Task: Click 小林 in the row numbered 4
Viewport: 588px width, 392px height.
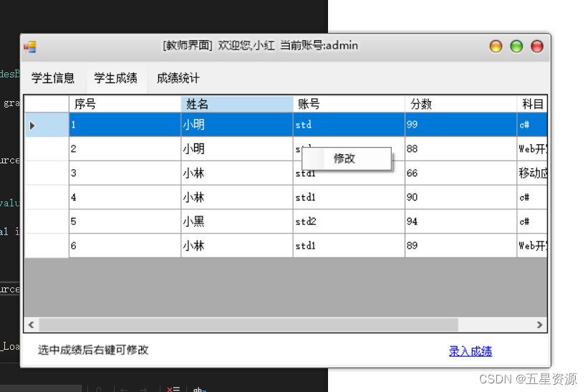Action: (x=237, y=197)
